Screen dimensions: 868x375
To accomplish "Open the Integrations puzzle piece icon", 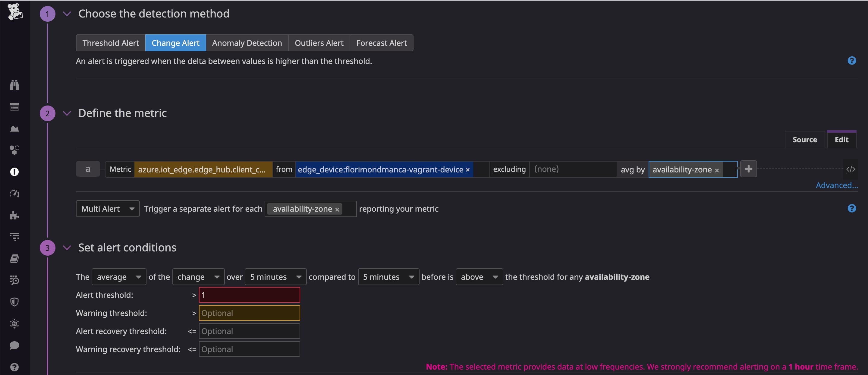I will click(14, 215).
